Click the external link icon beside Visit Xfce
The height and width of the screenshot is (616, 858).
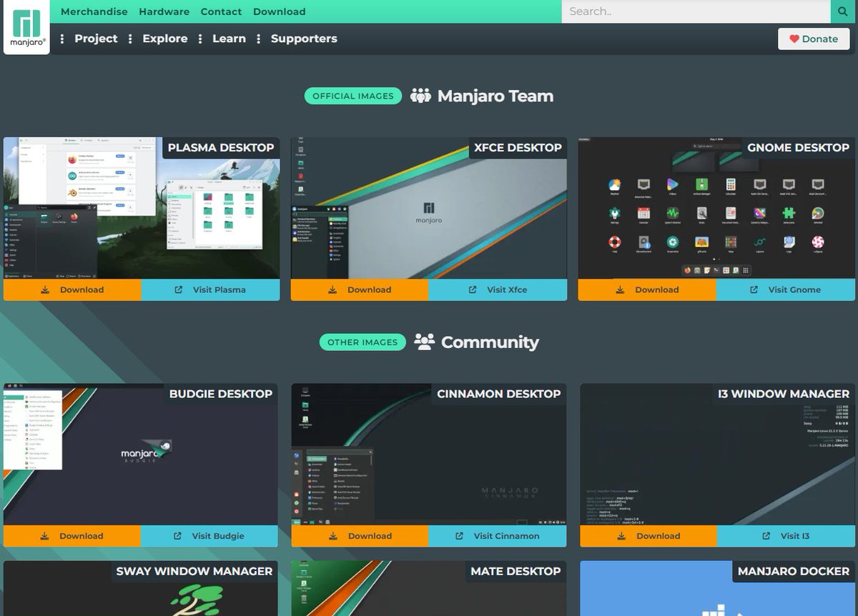click(473, 290)
